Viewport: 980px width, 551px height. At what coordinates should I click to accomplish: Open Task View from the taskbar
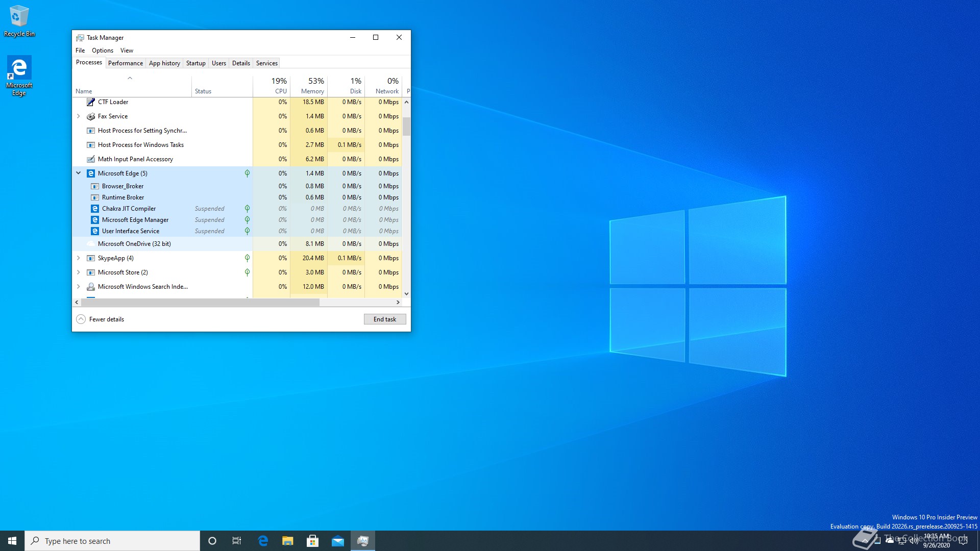click(237, 541)
